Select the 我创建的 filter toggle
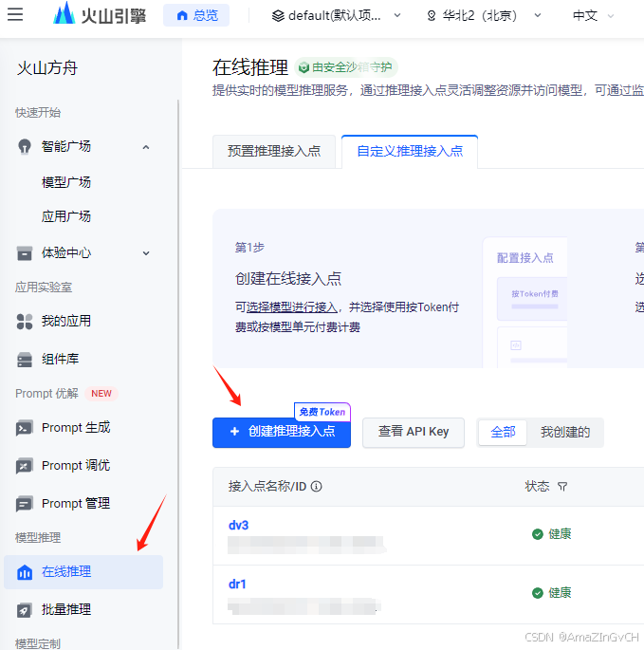Viewport: 644px width, 650px height. point(565,433)
